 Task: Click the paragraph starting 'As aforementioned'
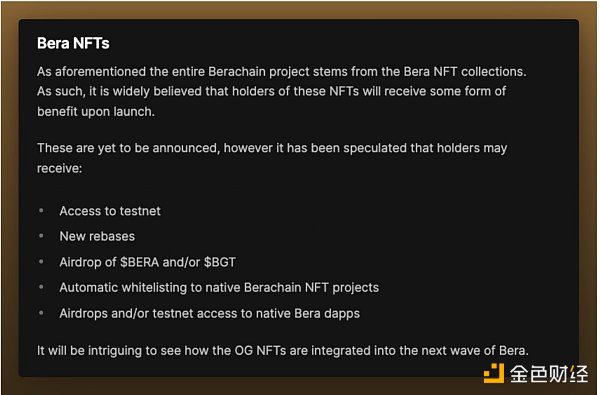click(282, 91)
